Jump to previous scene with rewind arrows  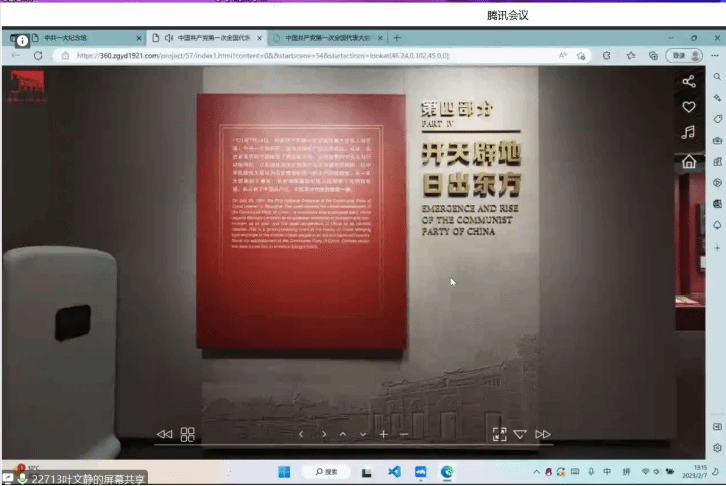[164, 434]
